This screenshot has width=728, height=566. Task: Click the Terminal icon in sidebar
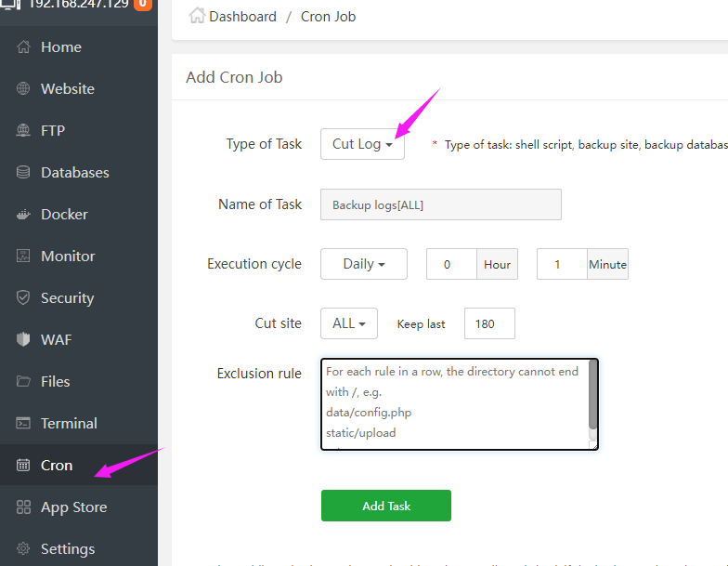[24, 424]
